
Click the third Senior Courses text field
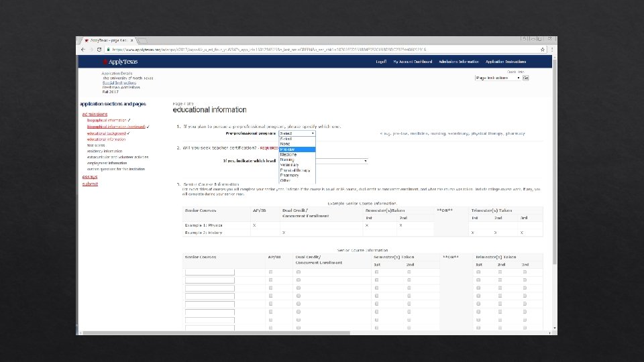[x=210, y=288]
